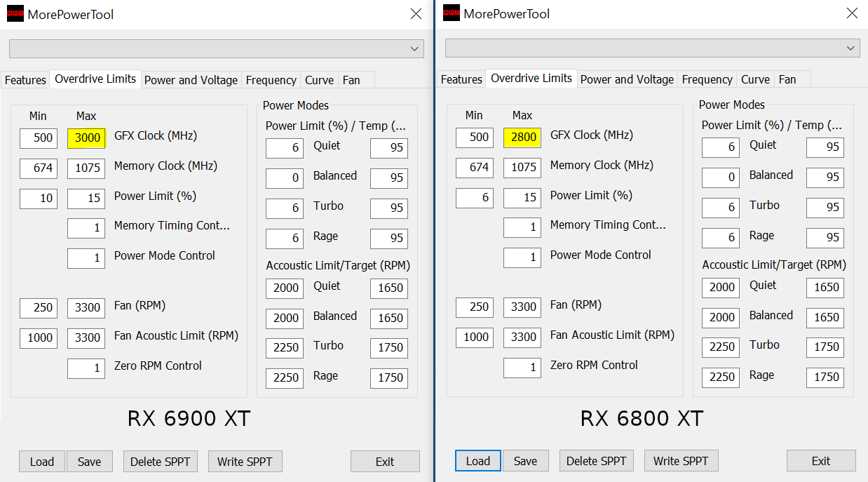The image size is (868, 482).
Task: Click Rage acoustic limit field in RX 6900 XT window
Action: [285, 377]
